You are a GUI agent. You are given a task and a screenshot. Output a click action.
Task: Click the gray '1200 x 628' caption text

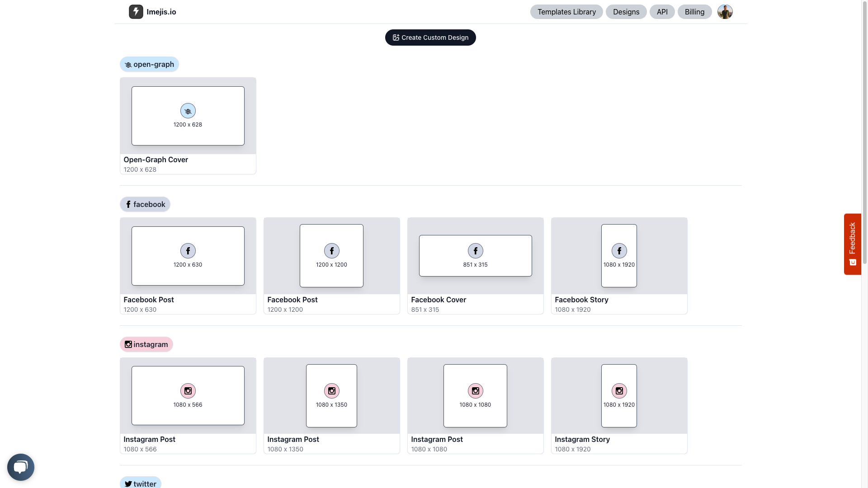pyautogui.click(x=140, y=169)
